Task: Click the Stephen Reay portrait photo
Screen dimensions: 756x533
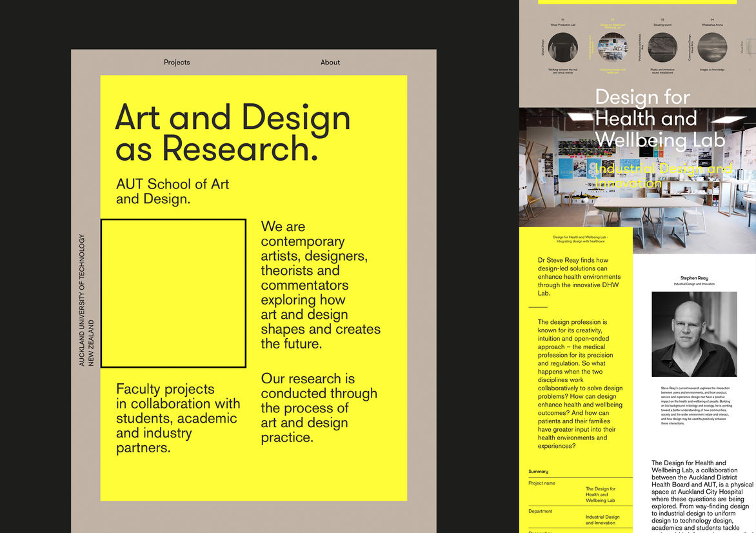Action: click(694, 334)
